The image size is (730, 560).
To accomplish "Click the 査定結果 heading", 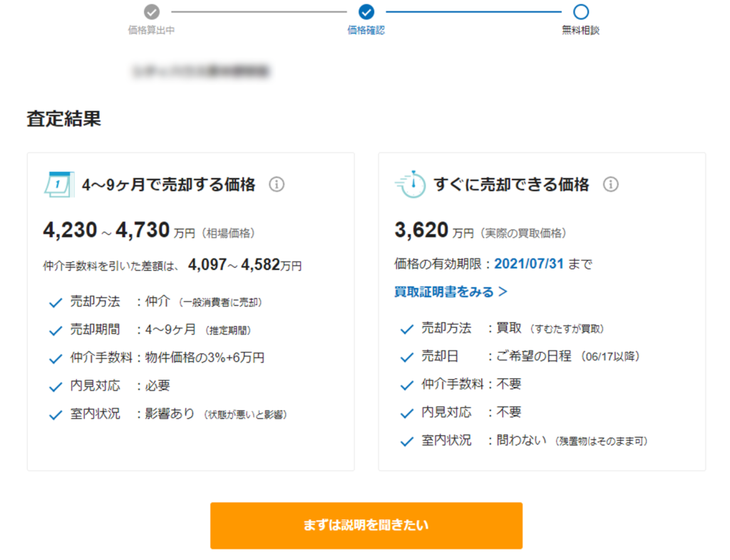I will click(x=64, y=118).
